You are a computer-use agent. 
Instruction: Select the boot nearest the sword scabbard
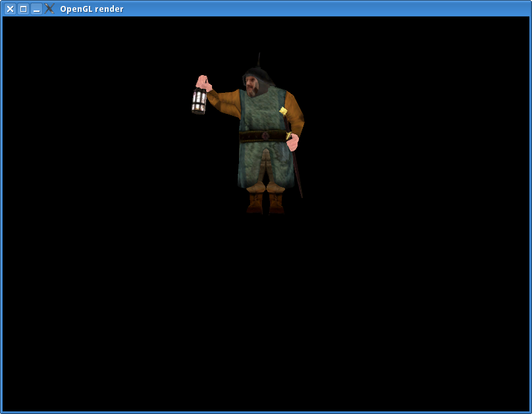(276, 202)
